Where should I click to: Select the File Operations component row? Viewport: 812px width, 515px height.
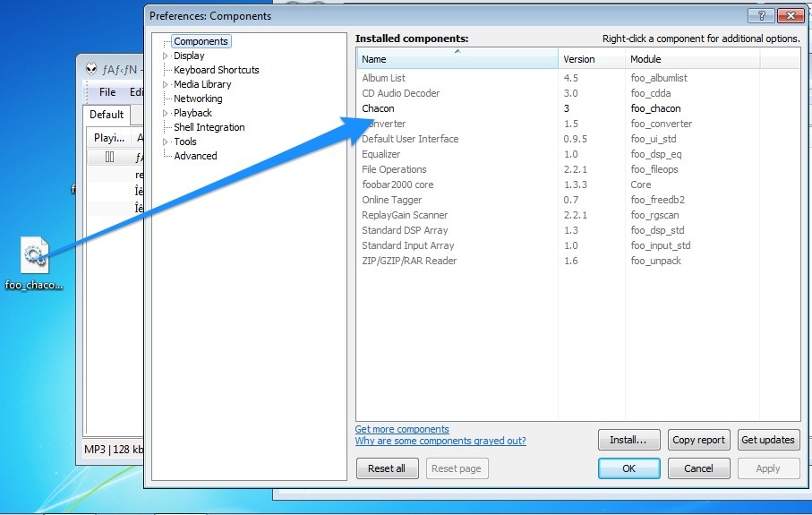coord(578,169)
